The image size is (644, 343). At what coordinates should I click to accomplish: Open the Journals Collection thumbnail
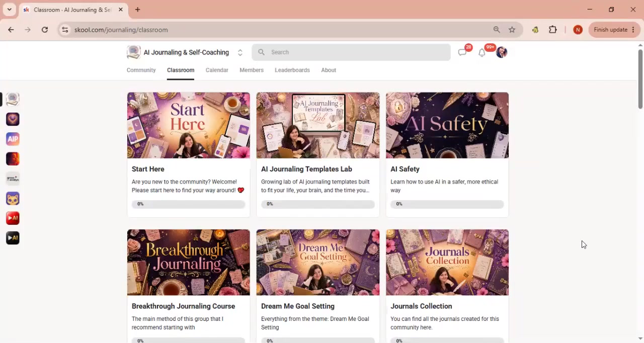pos(447,263)
